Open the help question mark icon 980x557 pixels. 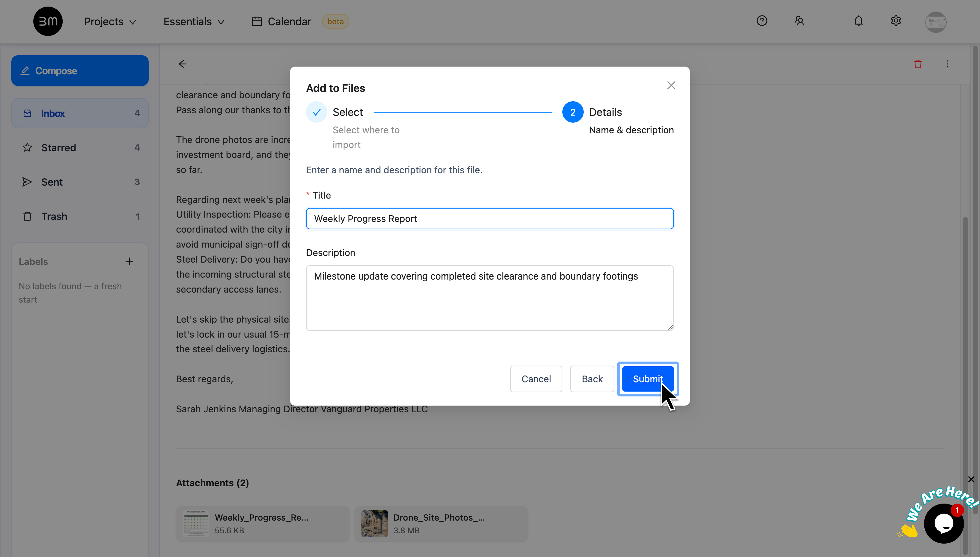click(x=762, y=21)
